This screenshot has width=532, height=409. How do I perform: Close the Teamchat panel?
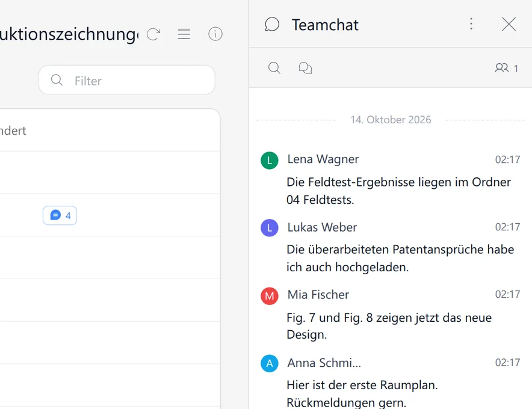click(509, 24)
